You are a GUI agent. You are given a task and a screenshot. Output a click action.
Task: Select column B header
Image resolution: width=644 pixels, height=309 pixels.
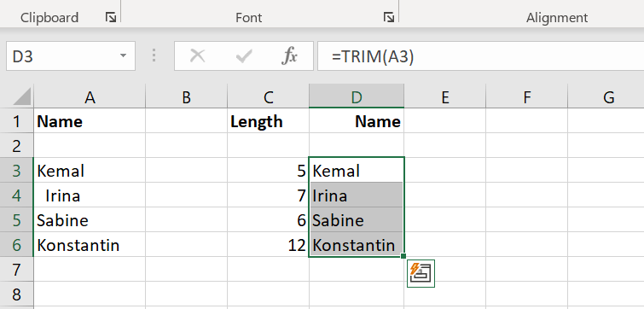point(186,96)
